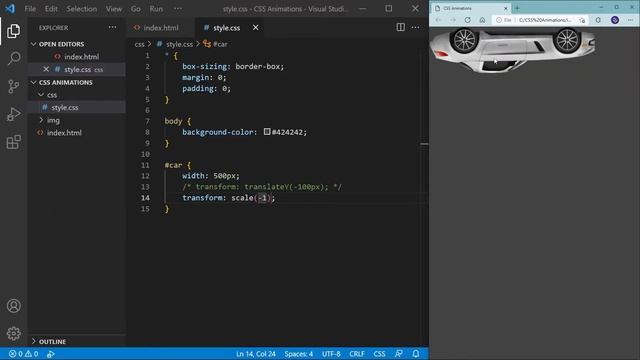Open browser profile avatar

tap(615, 20)
